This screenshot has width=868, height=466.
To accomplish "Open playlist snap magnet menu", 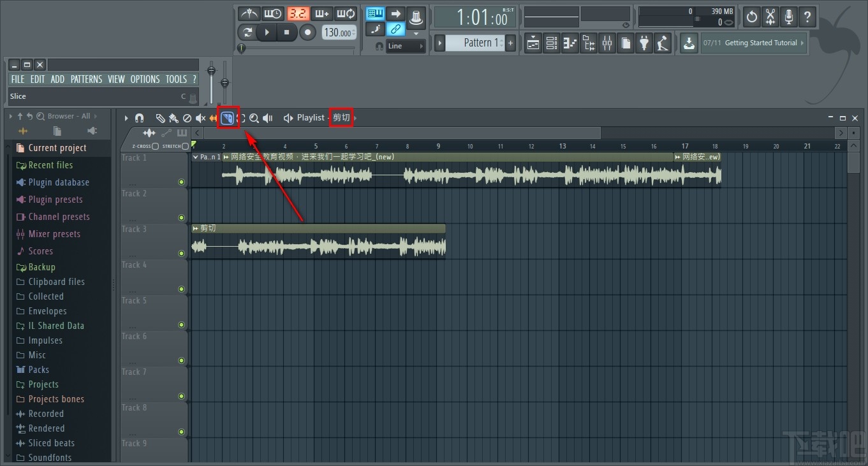I will point(140,118).
